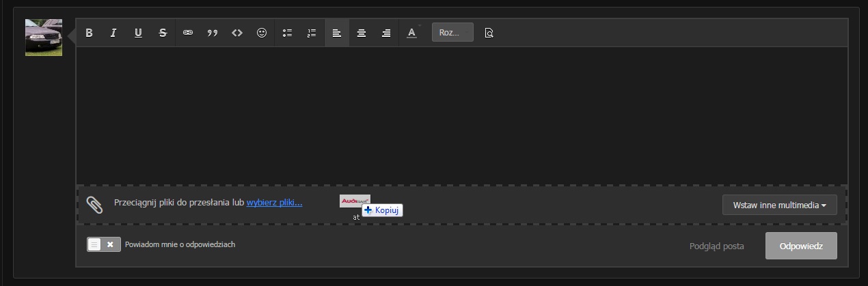Image resolution: width=868 pixels, height=286 pixels.
Task: Open the emoticon picker
Action: [x=262, y=33]
